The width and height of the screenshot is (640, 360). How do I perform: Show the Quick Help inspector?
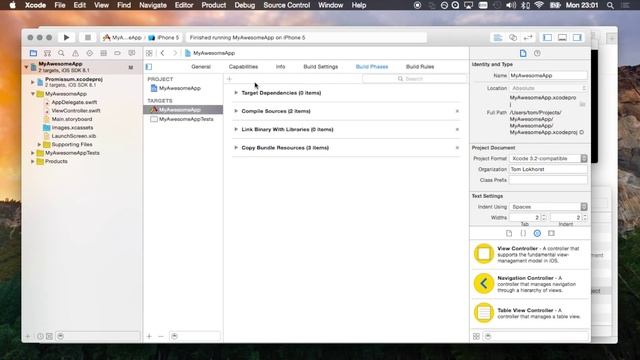537,53
